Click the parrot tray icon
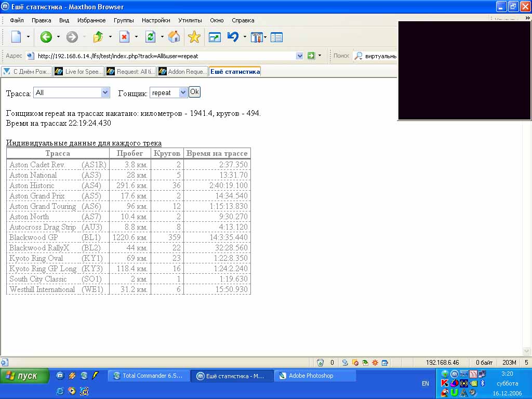Screen dimensions: 532x399 445,393
